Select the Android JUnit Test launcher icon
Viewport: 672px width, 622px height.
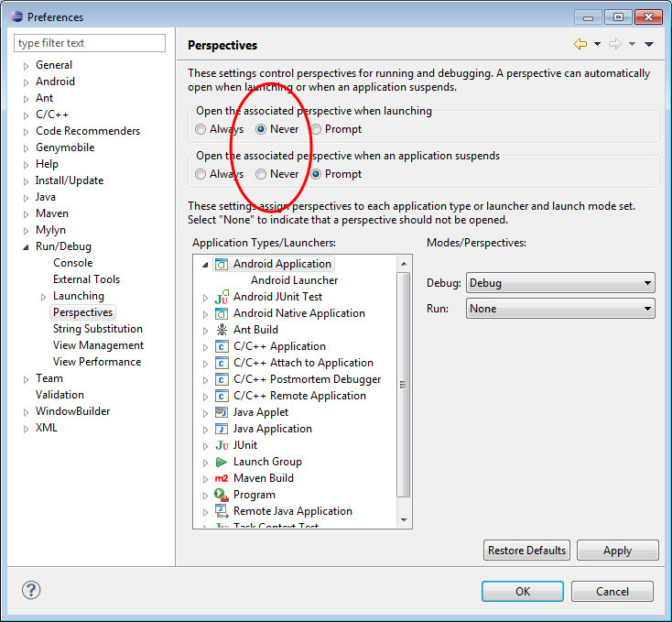(222, 297)
